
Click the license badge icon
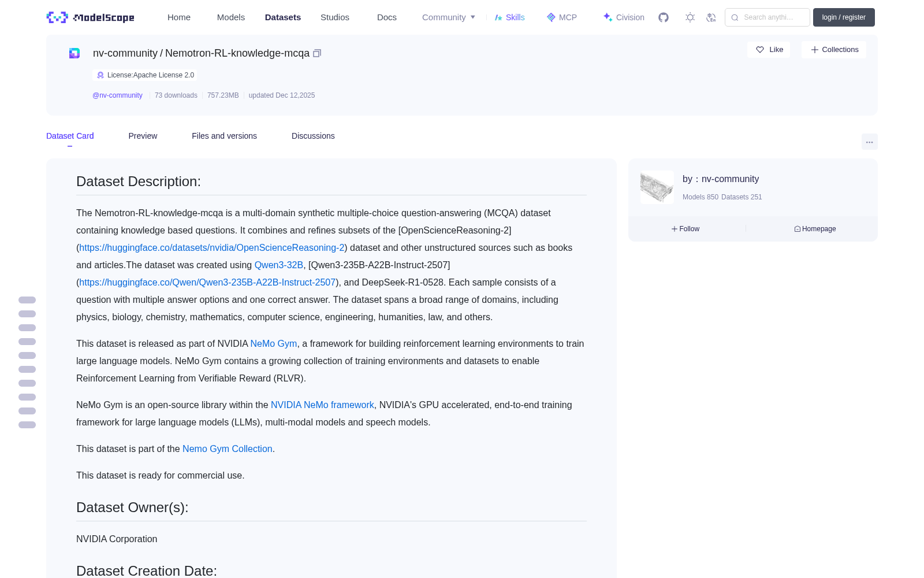click(100, 75)
